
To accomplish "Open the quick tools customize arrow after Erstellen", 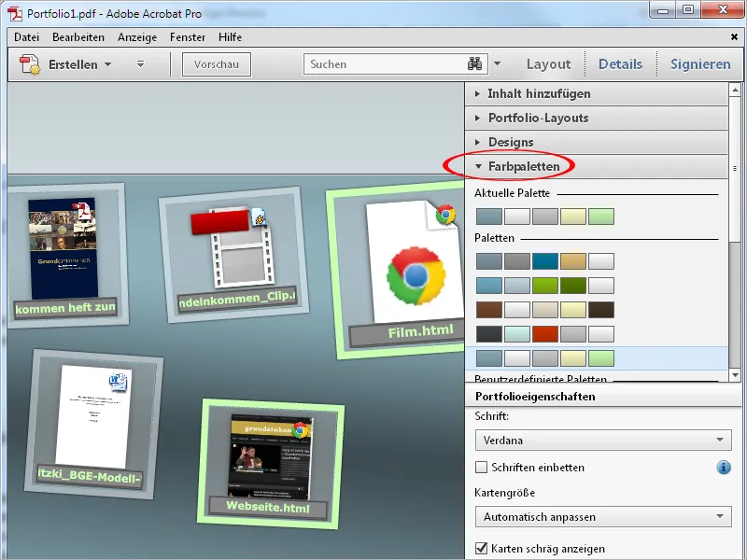I will 140,63.
